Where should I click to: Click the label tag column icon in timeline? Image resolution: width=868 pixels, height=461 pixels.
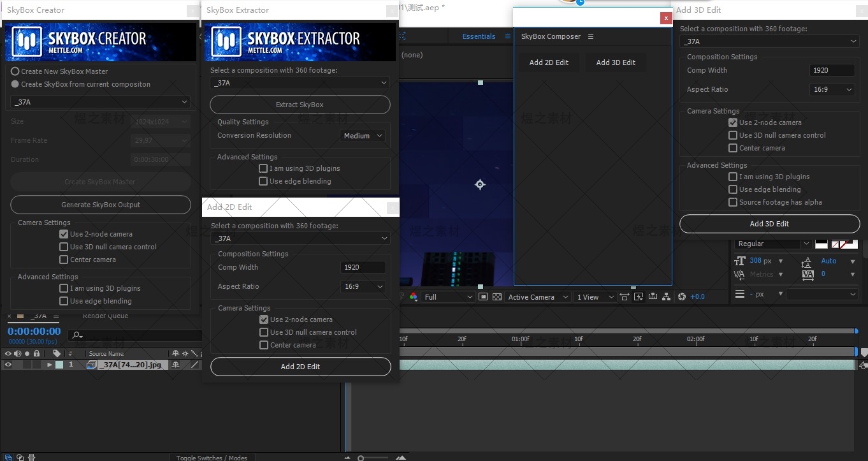(56, 354)
